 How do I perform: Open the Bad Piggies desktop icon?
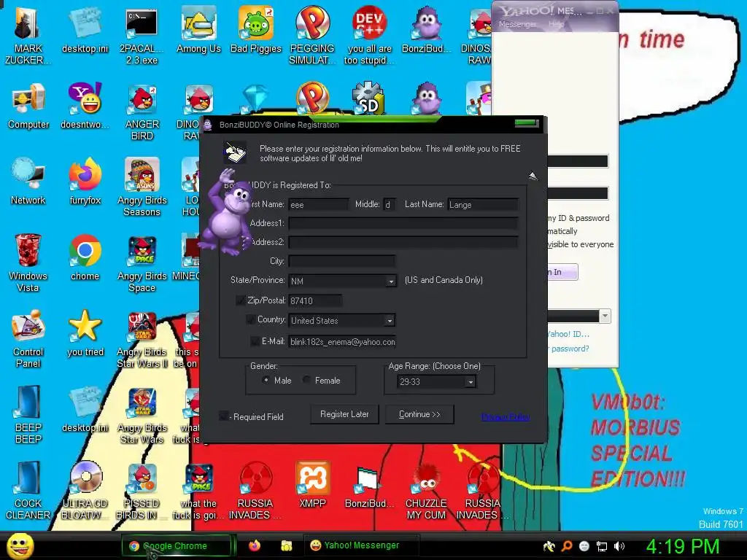[256, 29]
